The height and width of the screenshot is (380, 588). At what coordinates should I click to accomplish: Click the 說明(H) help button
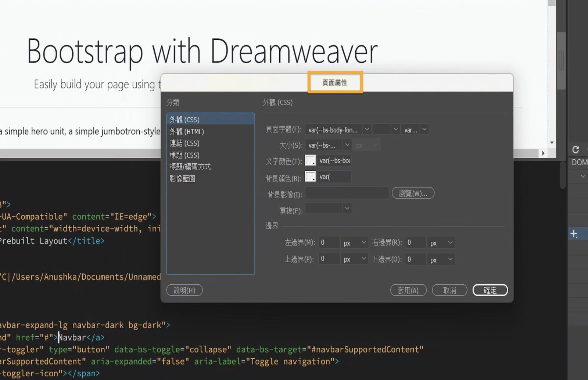pos(184,290)
